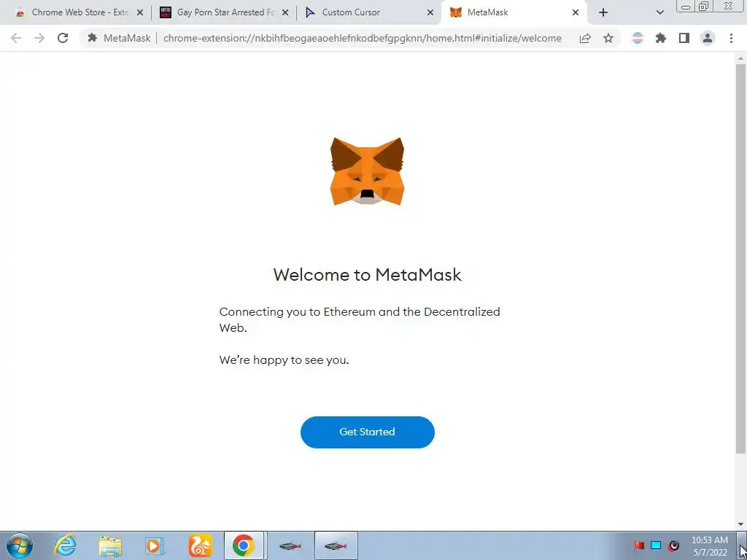Expand the tab search dropdown arrow
Viewport: 747px width, 560px height.
[x=659, y=13]
